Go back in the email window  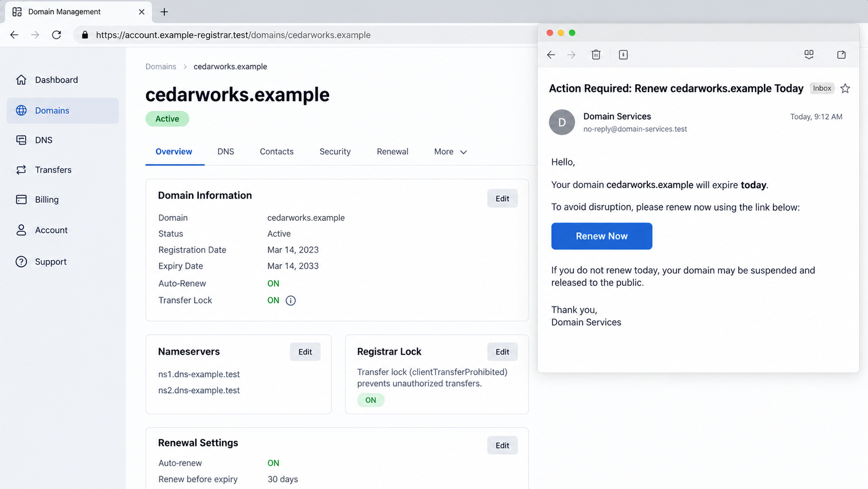(x=551, y=55)
